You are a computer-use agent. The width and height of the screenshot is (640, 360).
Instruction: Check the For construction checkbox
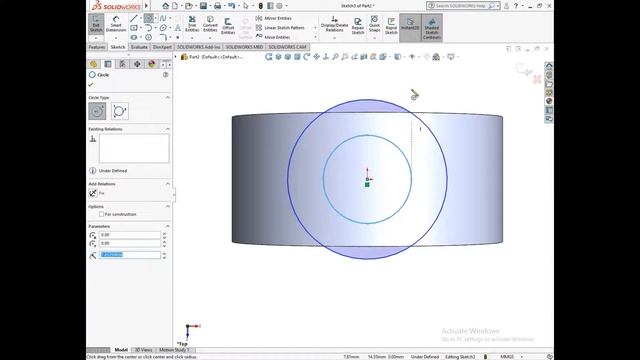pos(101,214)
